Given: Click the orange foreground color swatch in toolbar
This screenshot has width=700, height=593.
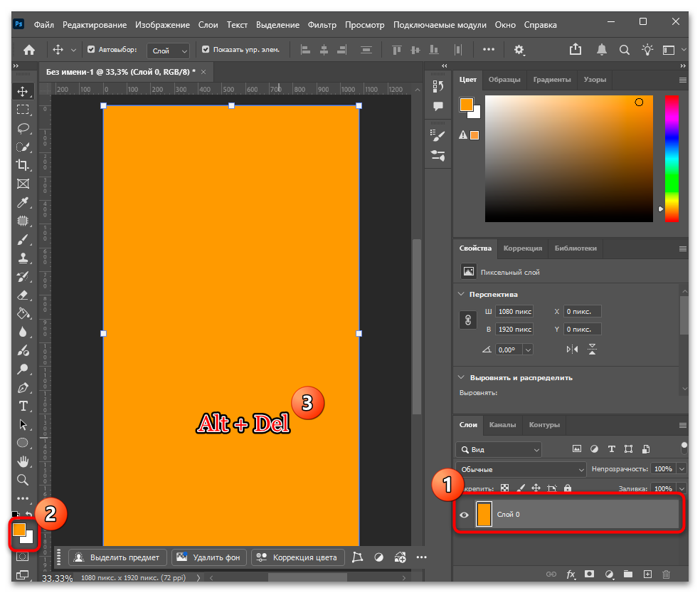Looking at the screenshot, I should point(18,530).
